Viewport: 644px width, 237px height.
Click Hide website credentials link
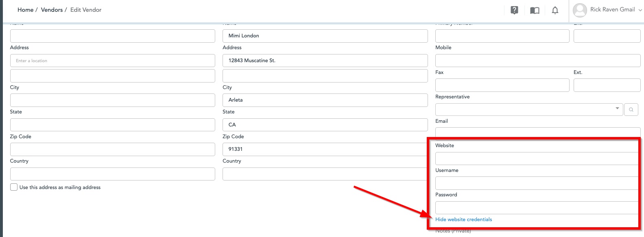[x=463, y=220]
